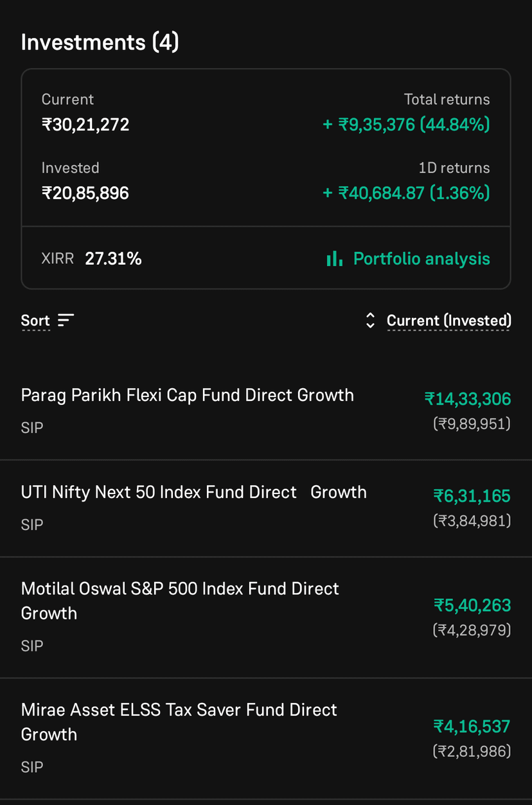Viewport: 532px width, 805px height.
Task: Click the Total returns amount
Action: [x=406, y=124]
